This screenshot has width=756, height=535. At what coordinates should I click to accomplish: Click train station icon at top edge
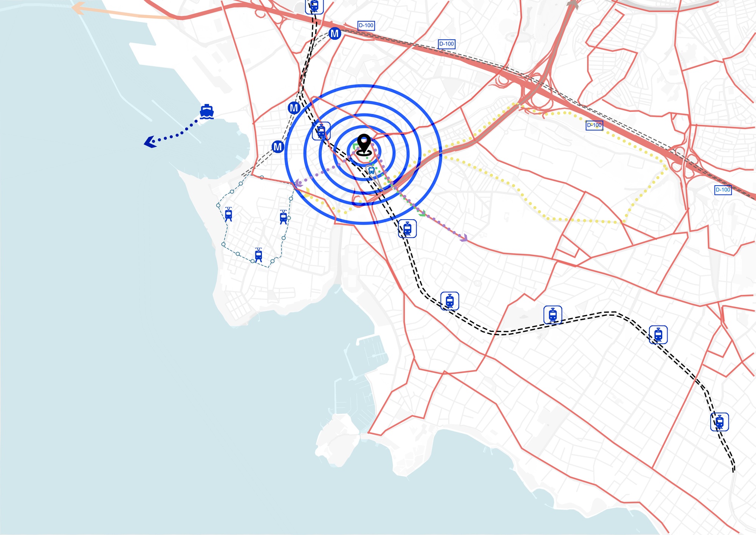point(314,6)
